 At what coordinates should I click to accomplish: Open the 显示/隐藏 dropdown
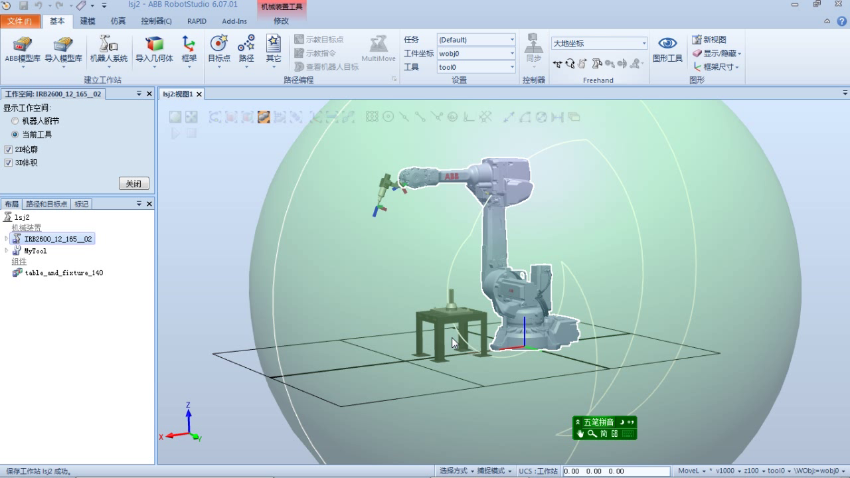(717, 53)
